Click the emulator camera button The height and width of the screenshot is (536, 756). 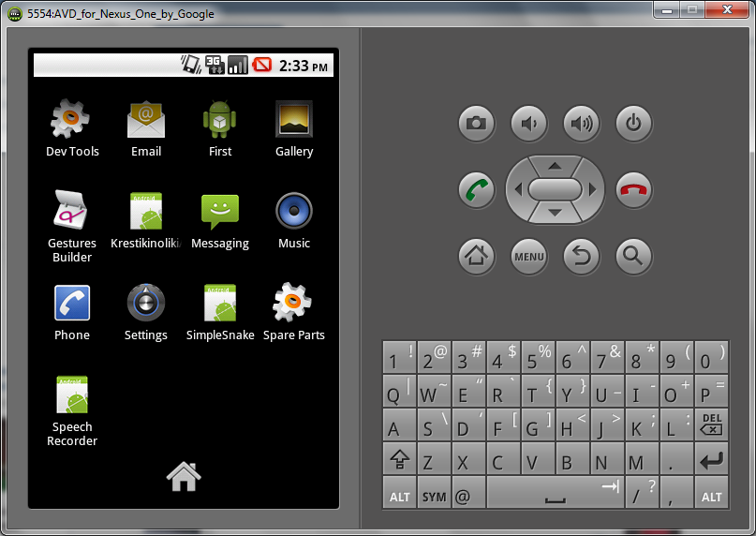pos(476,124)
